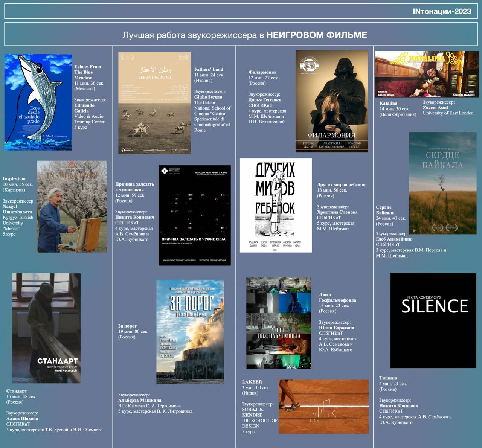The width and height of the screenshot is (482, 448).
Task: Open the Сердце Байкала poster
Action: click(x=443, y=183)
